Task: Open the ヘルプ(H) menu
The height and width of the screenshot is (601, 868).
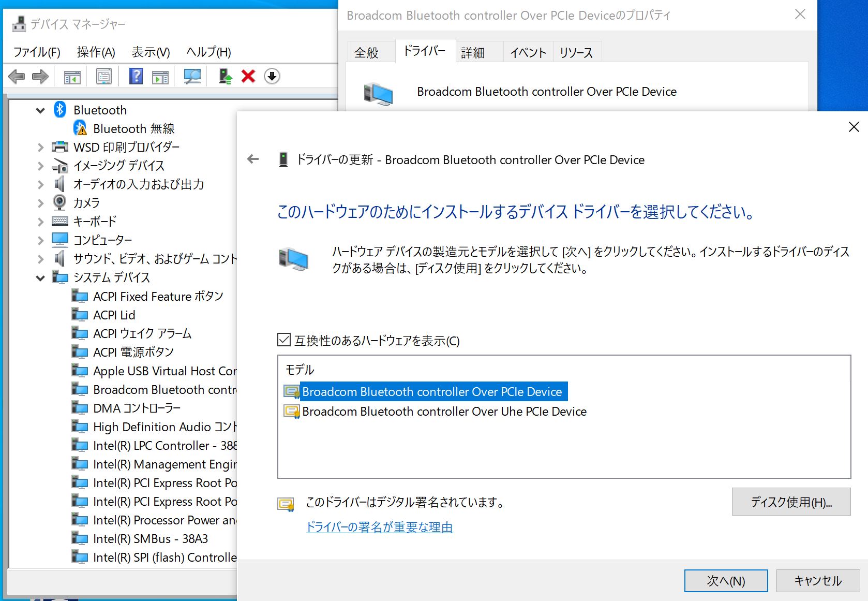Action: pos(208,52)
